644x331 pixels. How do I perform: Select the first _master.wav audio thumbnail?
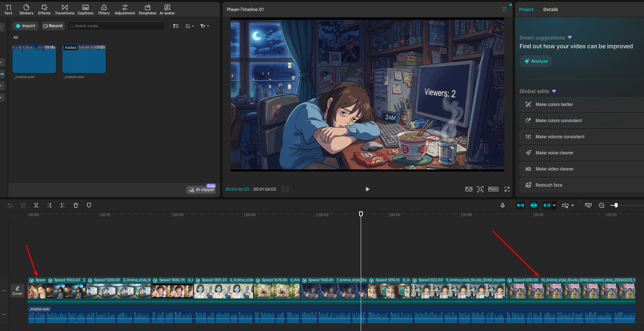pyautogui.click(x=34, y=59)
